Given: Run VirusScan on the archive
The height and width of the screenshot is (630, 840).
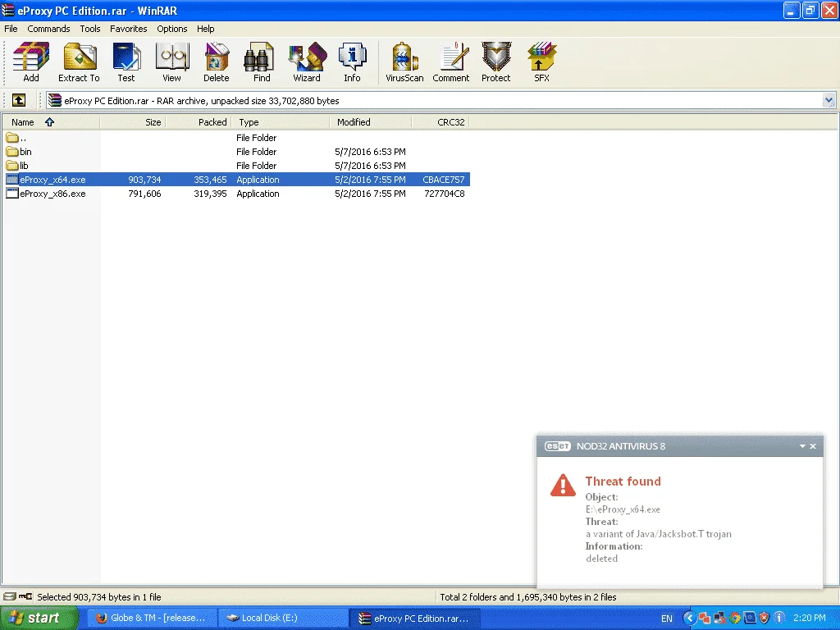Looking at the screenshot, I should pyautogui.click(x=404, y=62).
